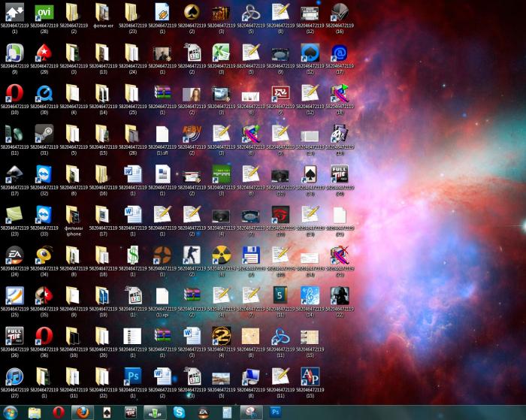
Task: Select the TeamViewer icon labeled (33)
Action: click(44, 215)
